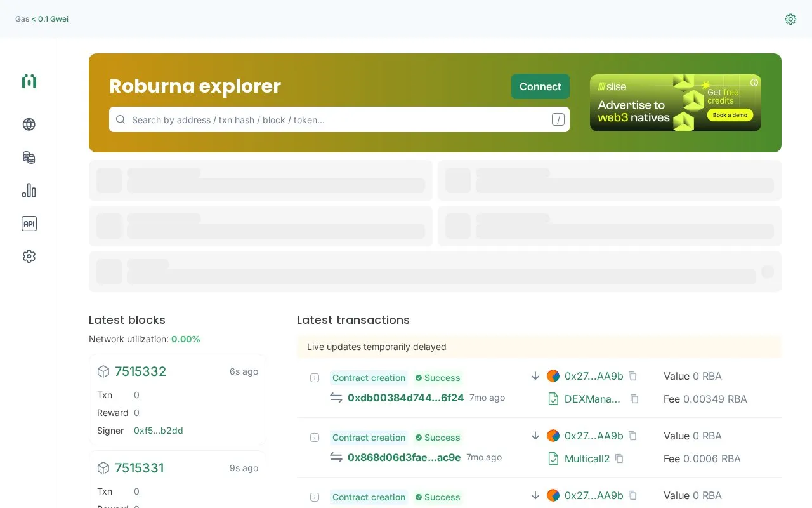Click the Connect button
Screen dimensions: 812x508
tap(540, 86)
